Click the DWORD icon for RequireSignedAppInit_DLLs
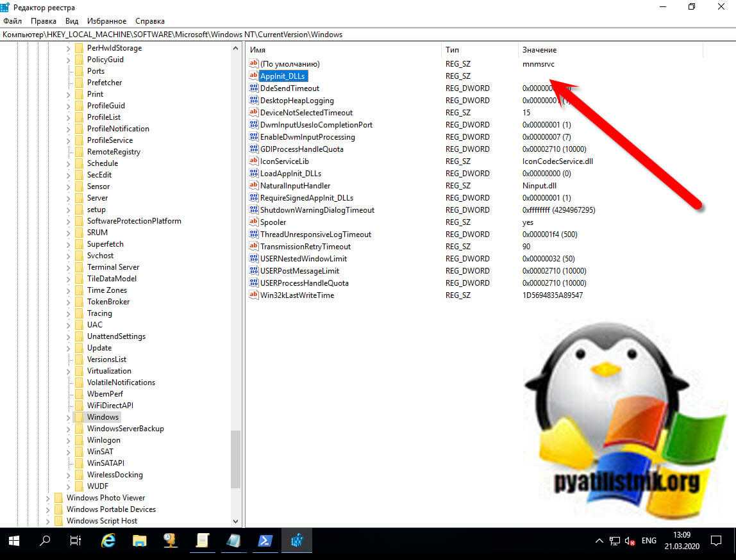Image resolution: width=736 pixels, height=560 pixels. tap(253, 198)
